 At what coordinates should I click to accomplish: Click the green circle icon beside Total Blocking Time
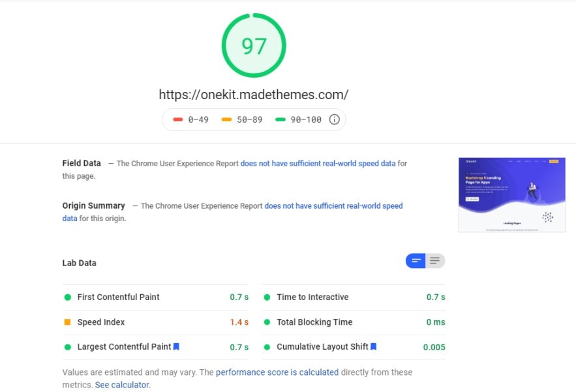tap(267, 322)
